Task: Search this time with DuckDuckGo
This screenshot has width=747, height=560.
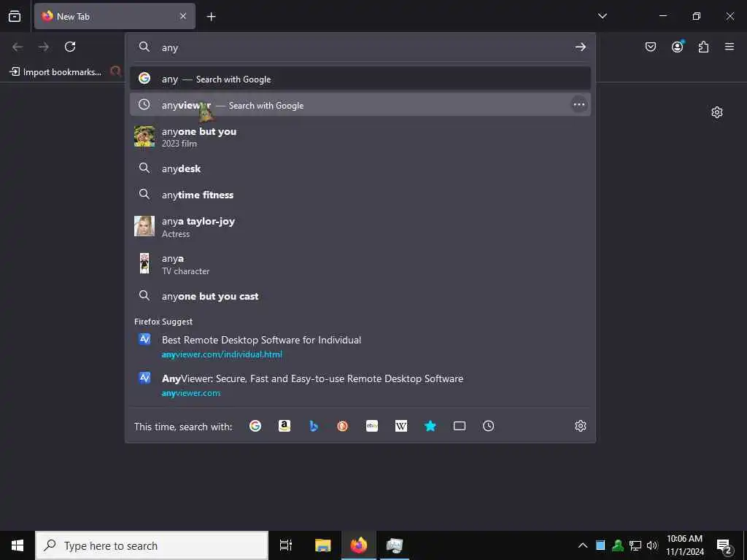Action: coord(343,426)
